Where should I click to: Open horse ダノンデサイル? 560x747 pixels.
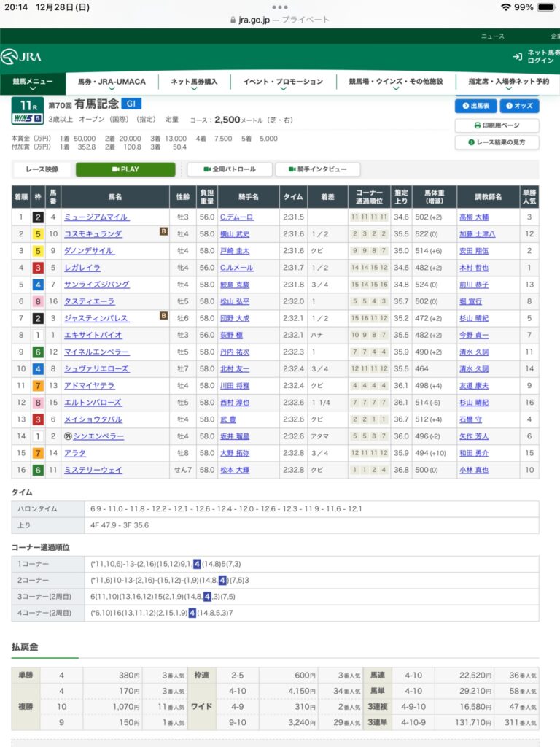click(89, 251)
